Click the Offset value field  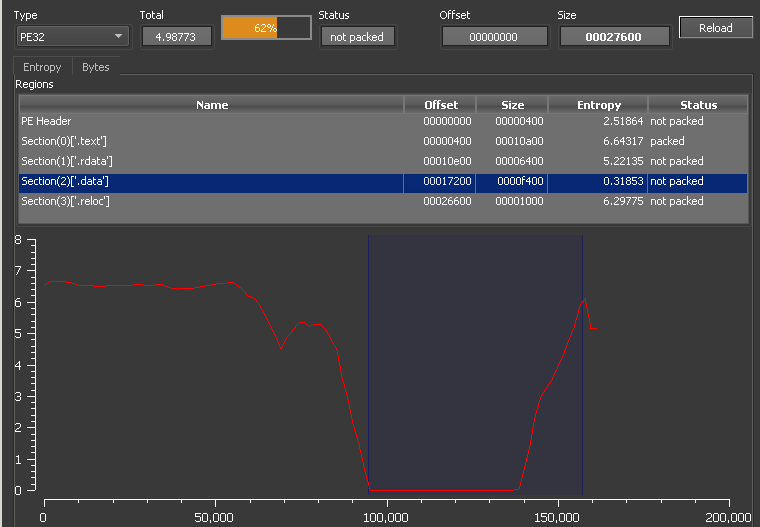494,37
